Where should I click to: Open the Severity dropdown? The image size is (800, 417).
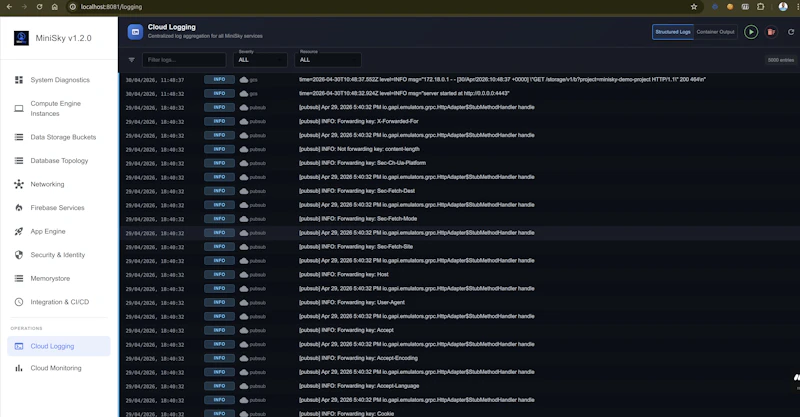tap(260, 60)
